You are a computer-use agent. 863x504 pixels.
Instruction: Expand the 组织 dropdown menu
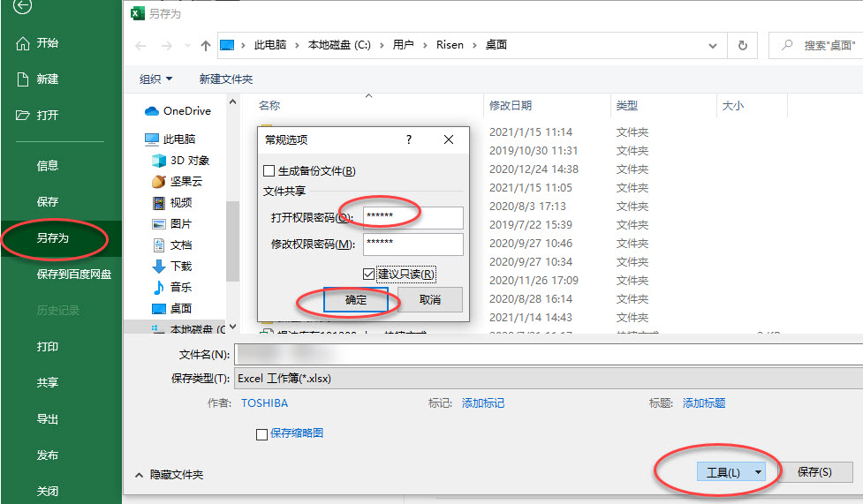click(x=155, y=79)
